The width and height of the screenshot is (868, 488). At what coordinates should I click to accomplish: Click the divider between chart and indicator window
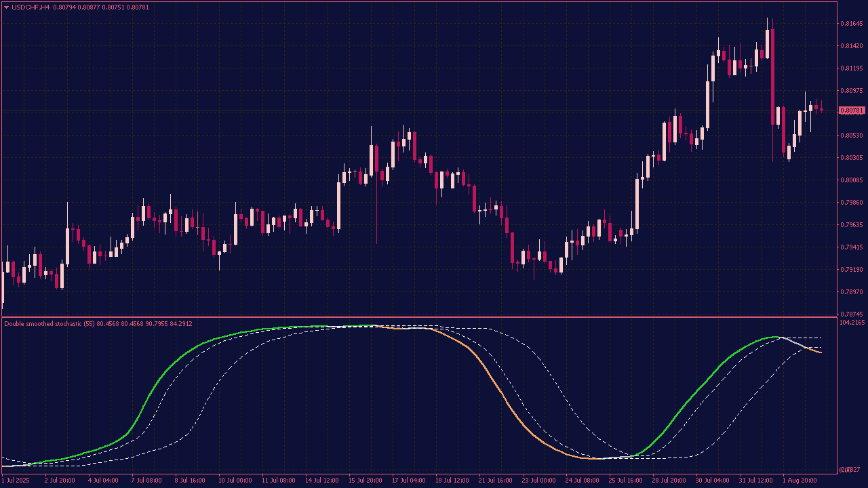(x=407, y=317)
